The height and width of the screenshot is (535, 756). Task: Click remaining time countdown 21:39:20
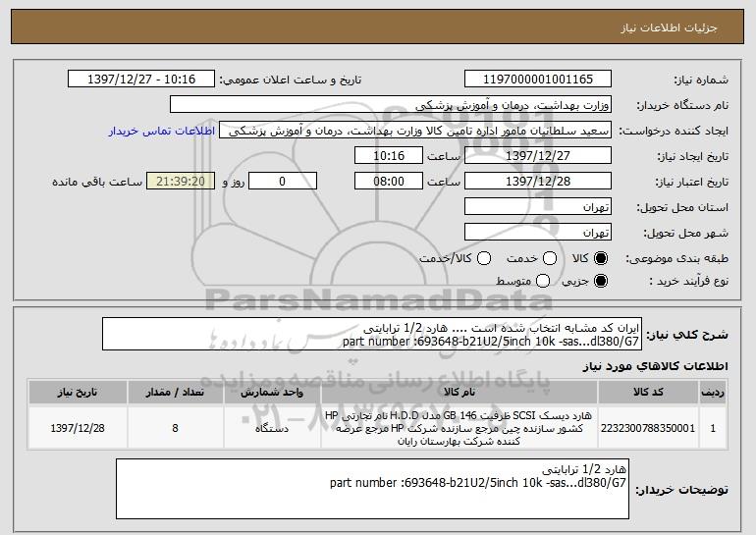(x=181, y=182)
